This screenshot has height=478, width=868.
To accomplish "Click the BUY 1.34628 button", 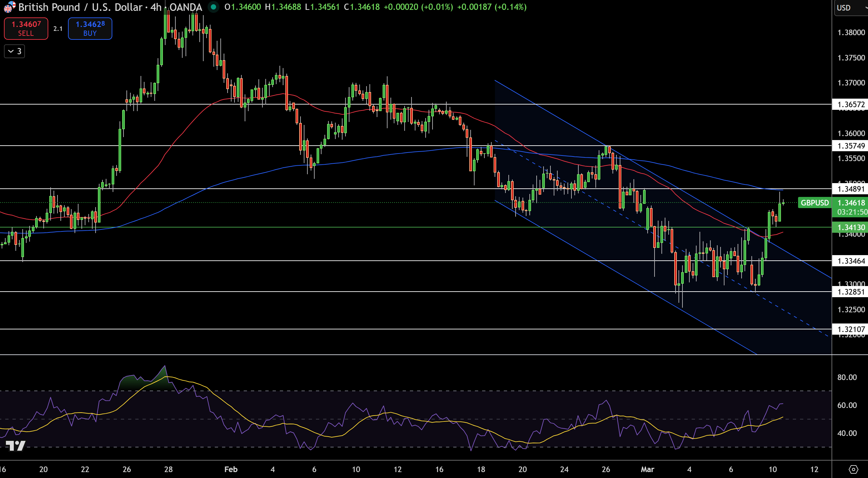I will 90,29.
